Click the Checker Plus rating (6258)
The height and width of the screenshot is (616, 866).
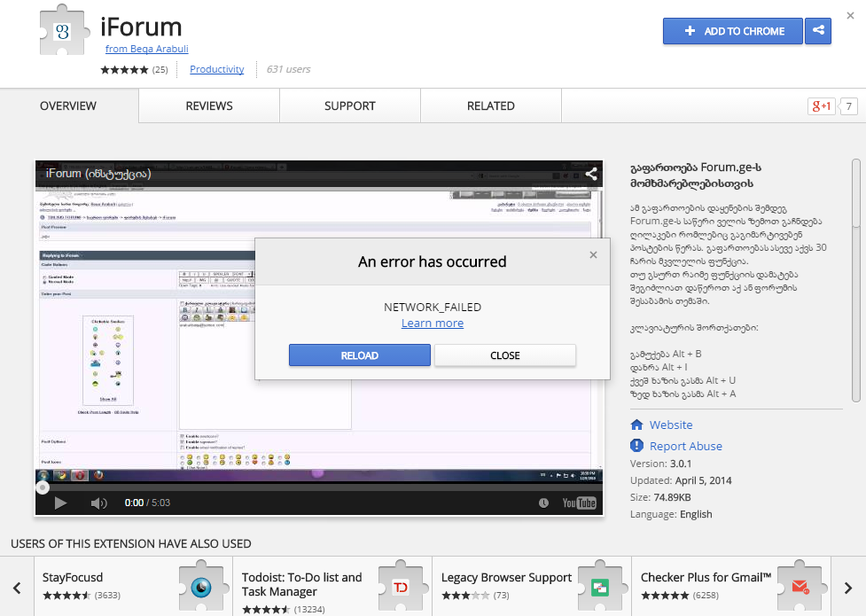click(679, 596)
